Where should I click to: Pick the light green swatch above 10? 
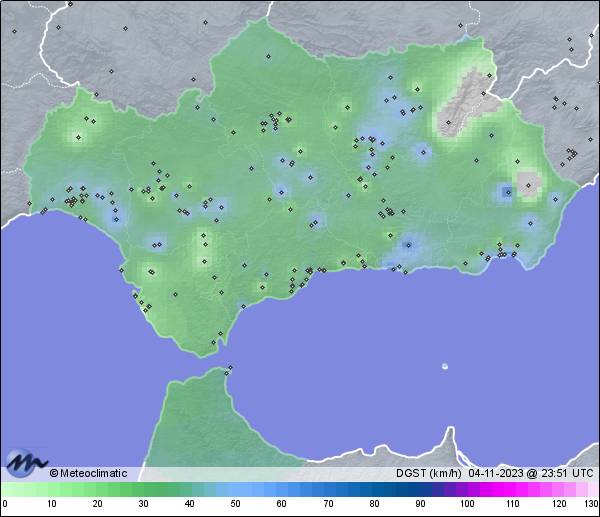point(51,489)
